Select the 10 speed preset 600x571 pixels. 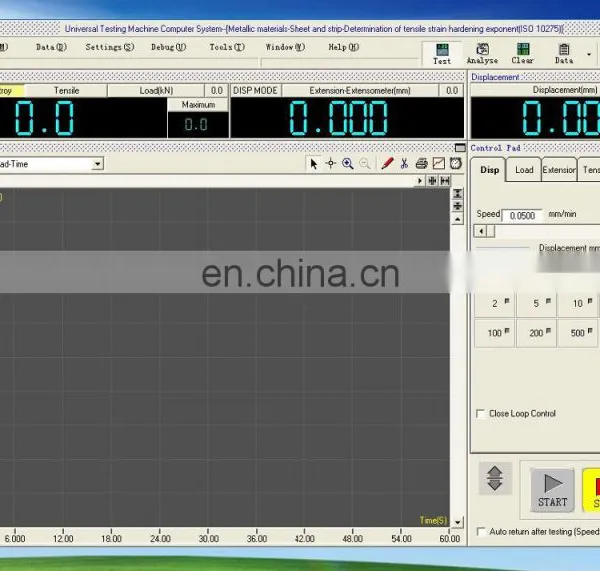[578, 304]
